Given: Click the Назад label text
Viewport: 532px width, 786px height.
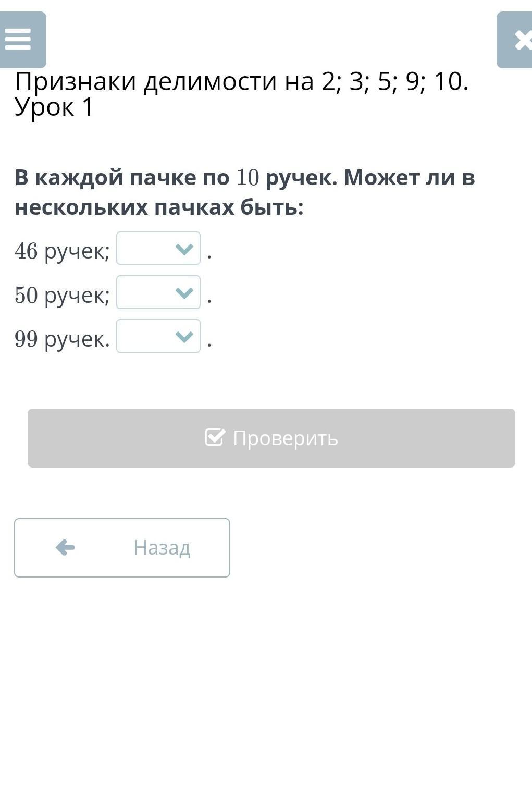Looking at the screenshot, I should click(162, 547).
